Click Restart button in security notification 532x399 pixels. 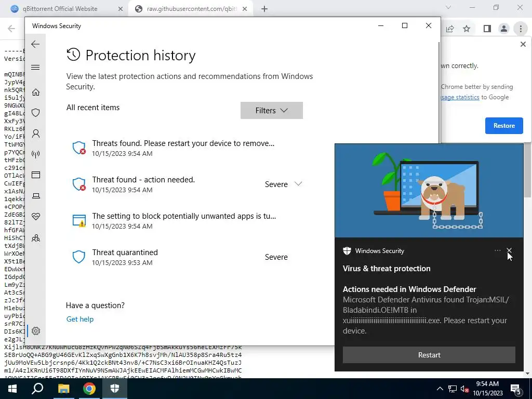pos(429,355)
